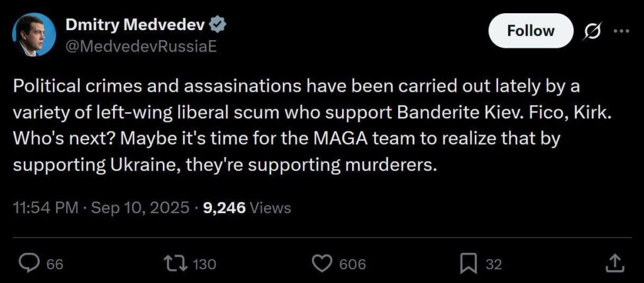644x283 pixels.
Task: Like the post with the heart icon
Action: click(321, 264)
